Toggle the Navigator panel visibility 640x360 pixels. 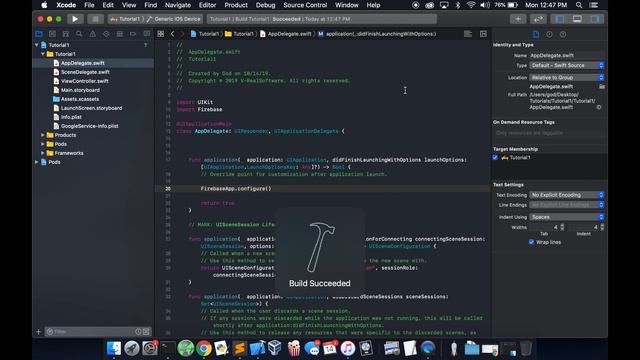[560, 19]
